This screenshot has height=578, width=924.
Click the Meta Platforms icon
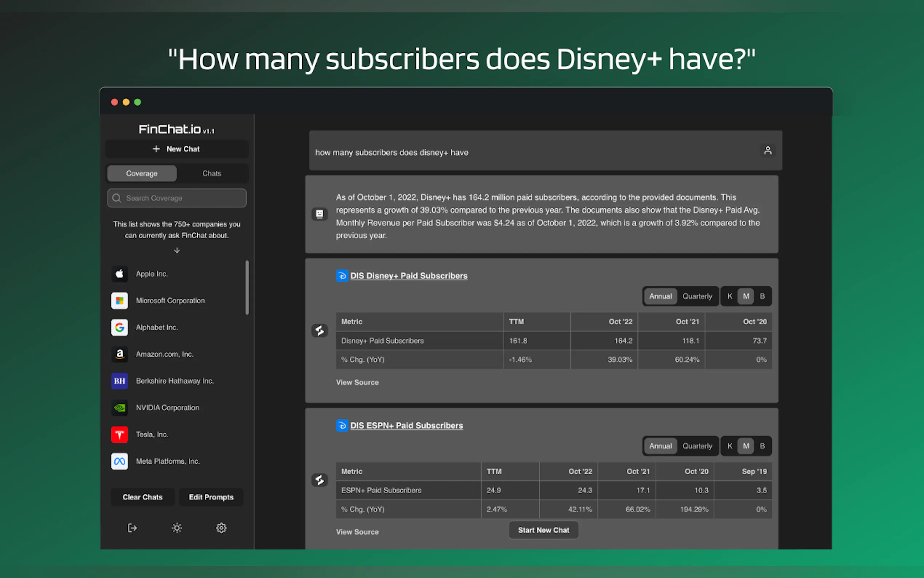[119, 461]
